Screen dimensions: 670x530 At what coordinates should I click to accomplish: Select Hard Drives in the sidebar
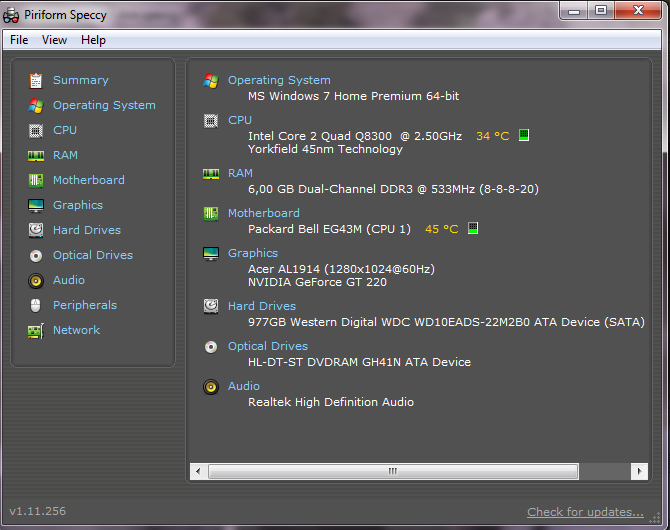87,230
